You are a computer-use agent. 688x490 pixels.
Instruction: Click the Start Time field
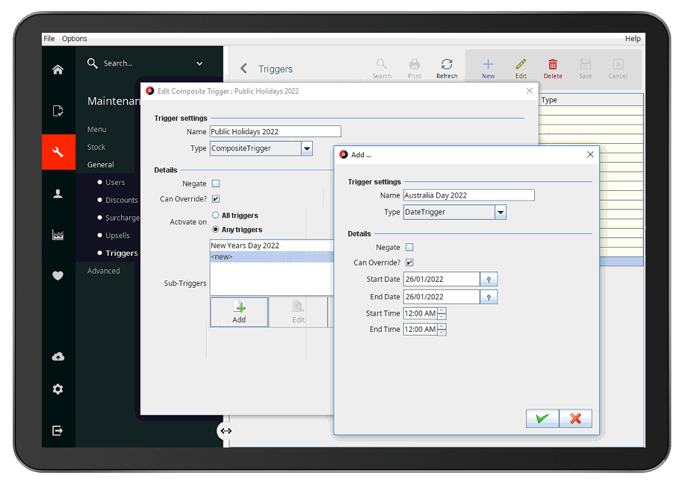pyautogui.click(x=420, y=313)
